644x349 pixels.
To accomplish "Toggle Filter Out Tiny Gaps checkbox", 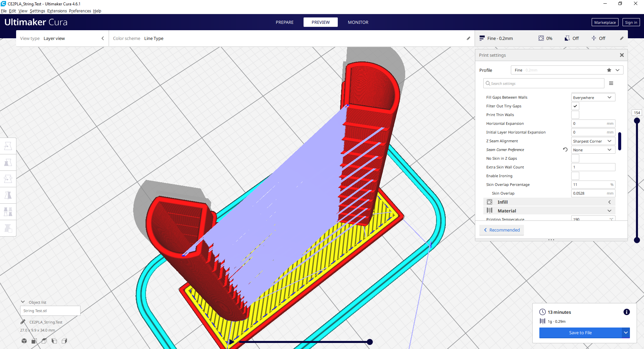I will (x=575, y=106).
